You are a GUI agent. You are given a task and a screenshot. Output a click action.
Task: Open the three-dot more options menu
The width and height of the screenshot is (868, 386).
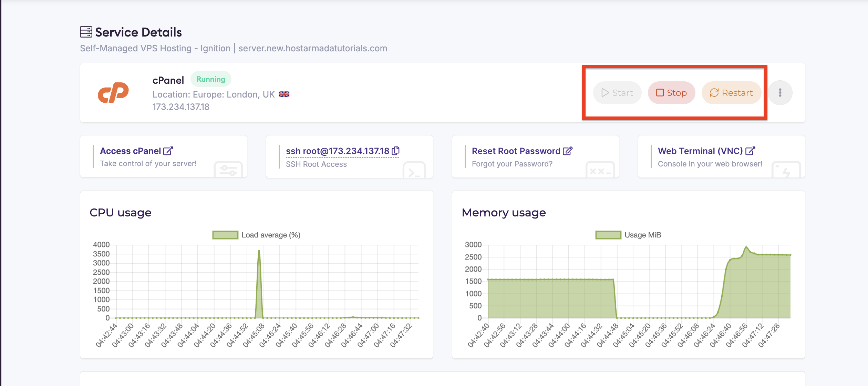(780, 93)
